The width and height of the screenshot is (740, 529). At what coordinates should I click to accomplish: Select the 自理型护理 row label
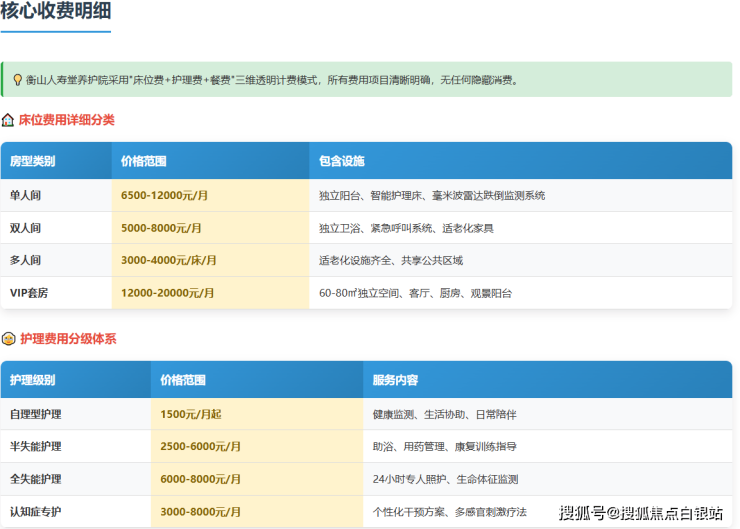35,414
